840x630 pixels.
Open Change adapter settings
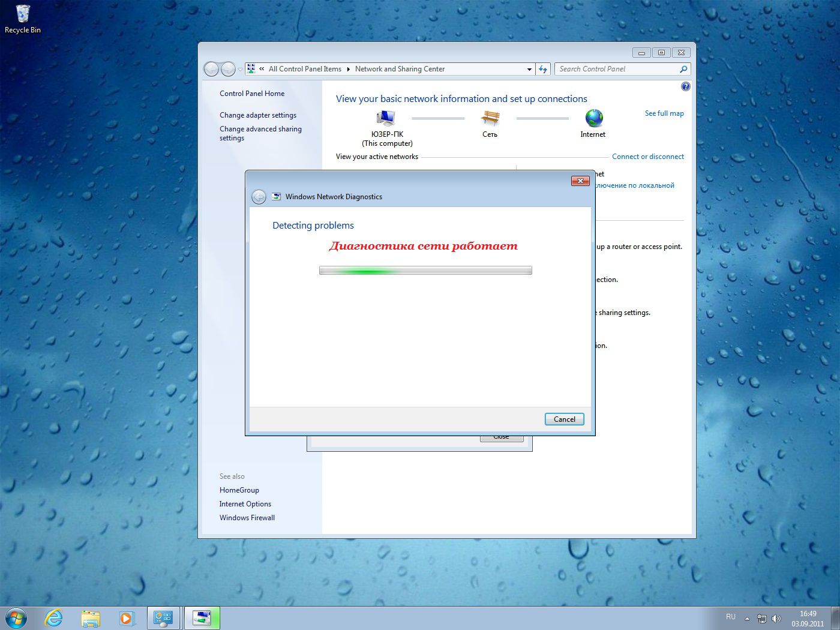tap(258, 115)
